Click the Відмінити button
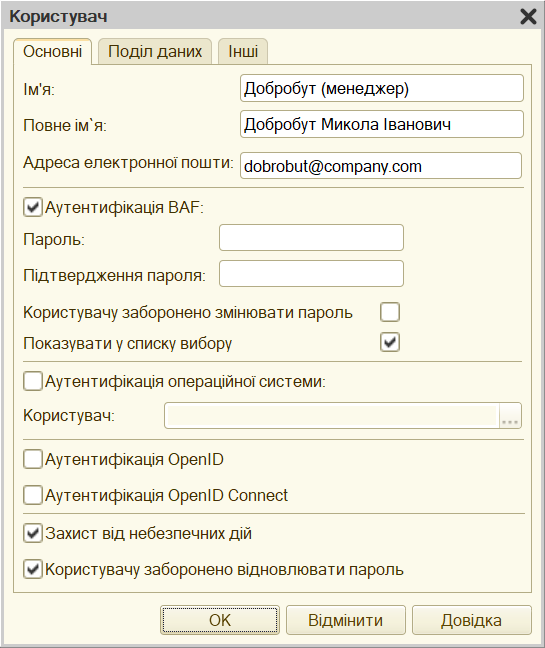The width and height of the screenshot is (545, 648). coord(345,620)
